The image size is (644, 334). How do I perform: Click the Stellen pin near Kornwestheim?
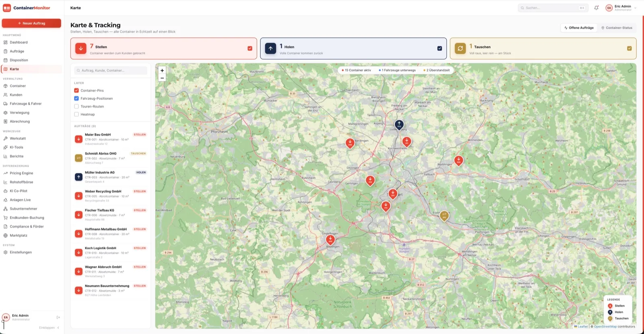coord(407,141)
